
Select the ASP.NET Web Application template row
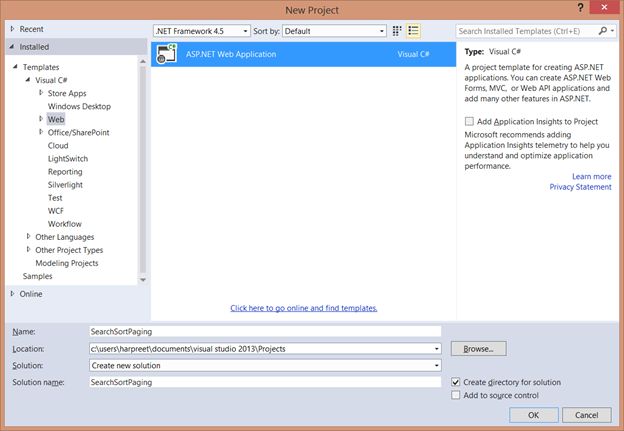click(x=304, y=54)
